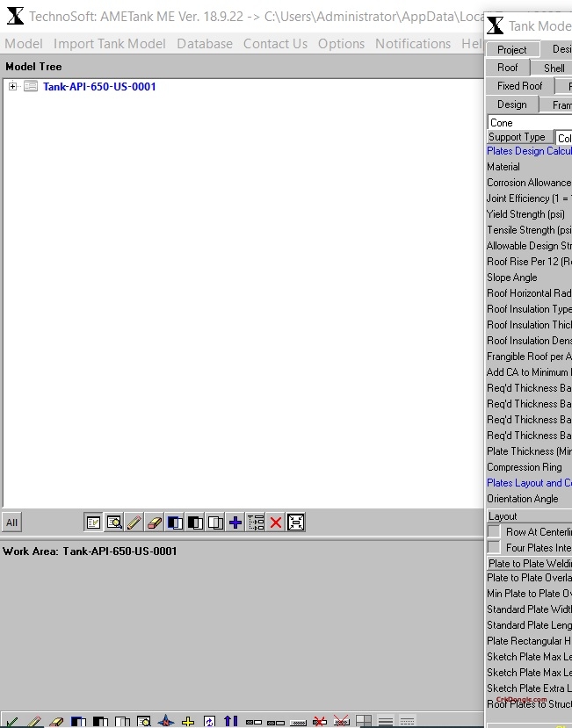Click the Work Area: Tank-API-650-US-0001 text
This screenshot has height=728, width=572.
point(90,551)
